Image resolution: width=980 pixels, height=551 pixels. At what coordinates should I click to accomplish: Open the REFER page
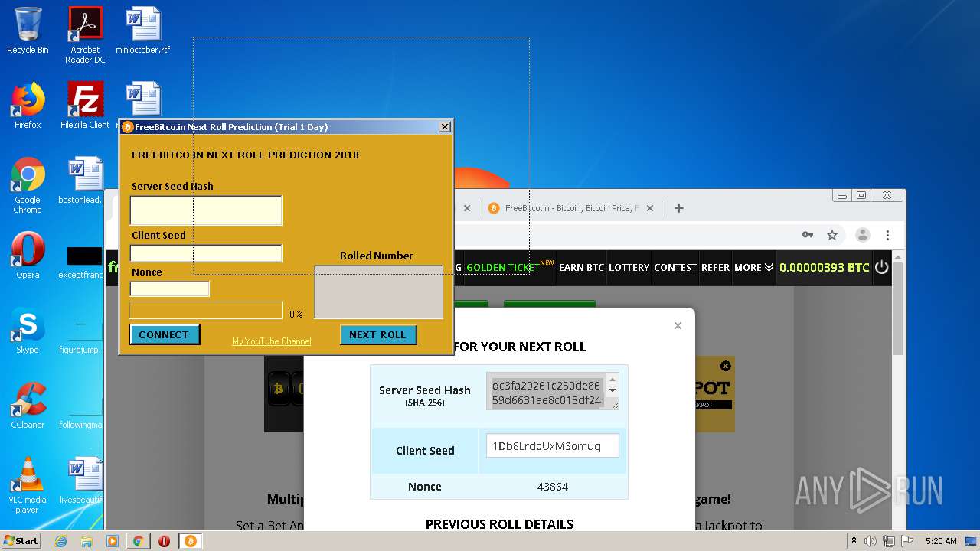[x=715, y=267]
